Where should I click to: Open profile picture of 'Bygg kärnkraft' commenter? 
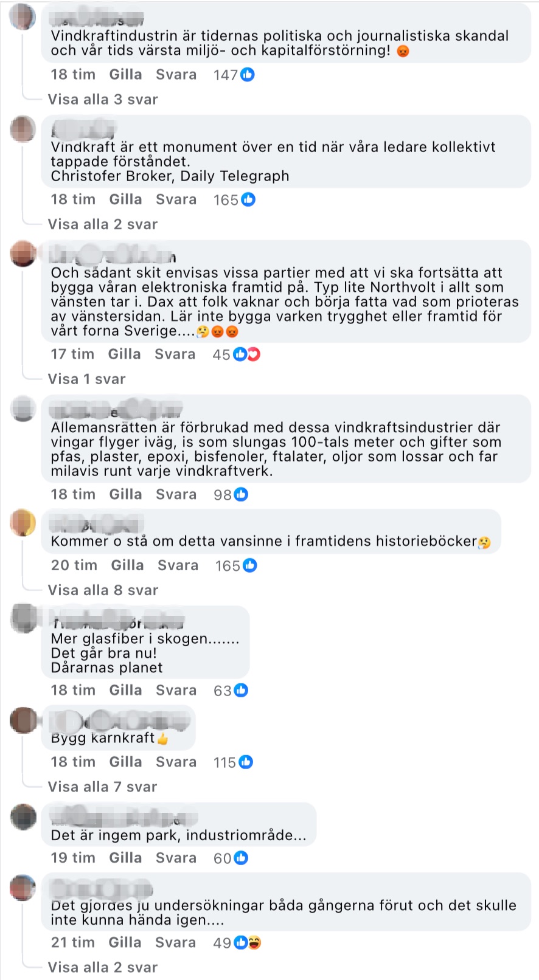click(x=23, y=720)
